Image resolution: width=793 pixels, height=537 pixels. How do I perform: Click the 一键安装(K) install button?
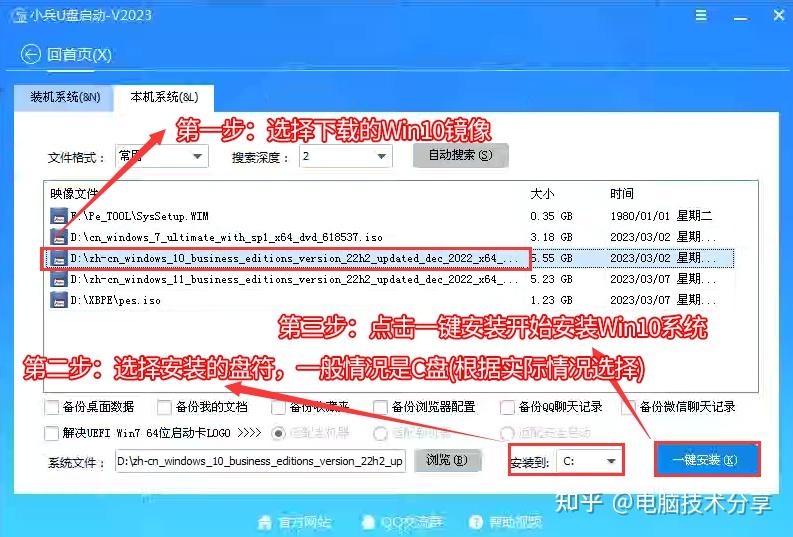pyautogui.click(x=707, y=460)
